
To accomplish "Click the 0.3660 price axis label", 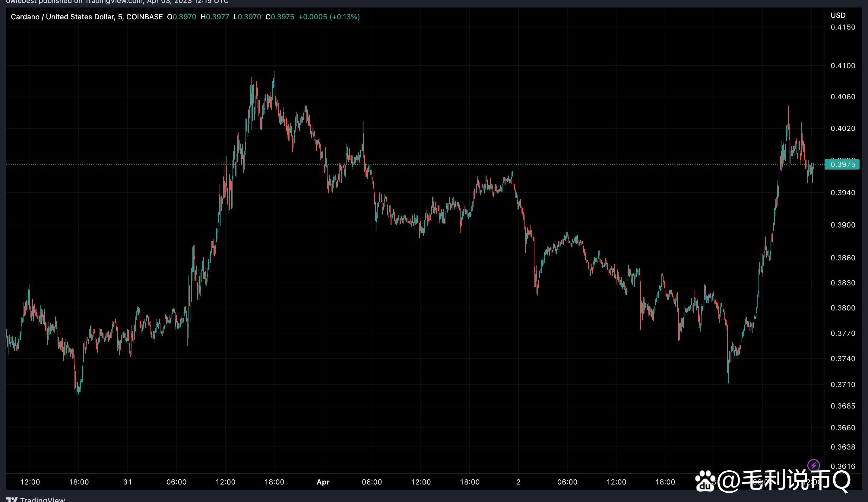I will (843, 427).
